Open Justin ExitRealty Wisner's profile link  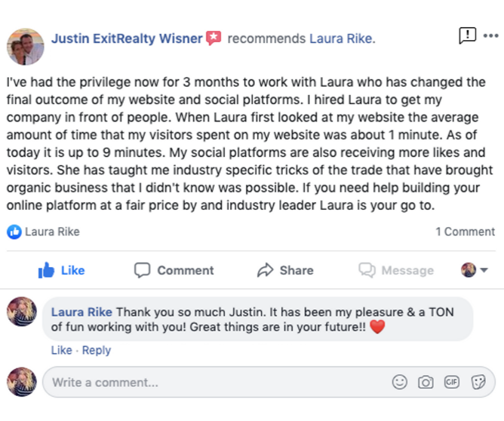click(x=127, y=38)
